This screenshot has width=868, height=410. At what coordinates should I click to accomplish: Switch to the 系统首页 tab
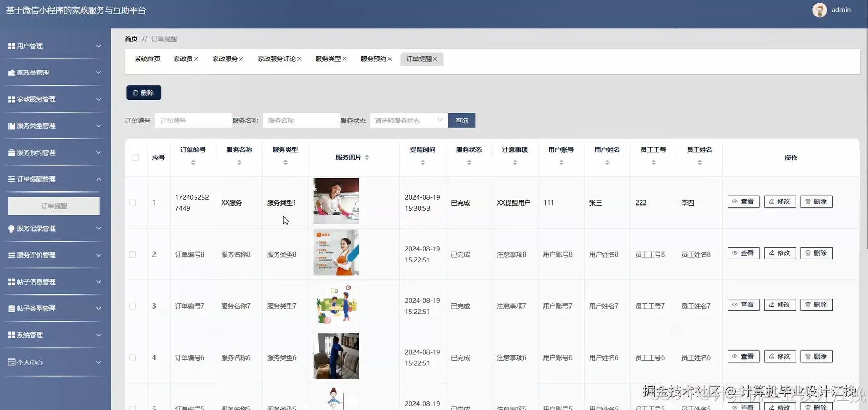148,59
